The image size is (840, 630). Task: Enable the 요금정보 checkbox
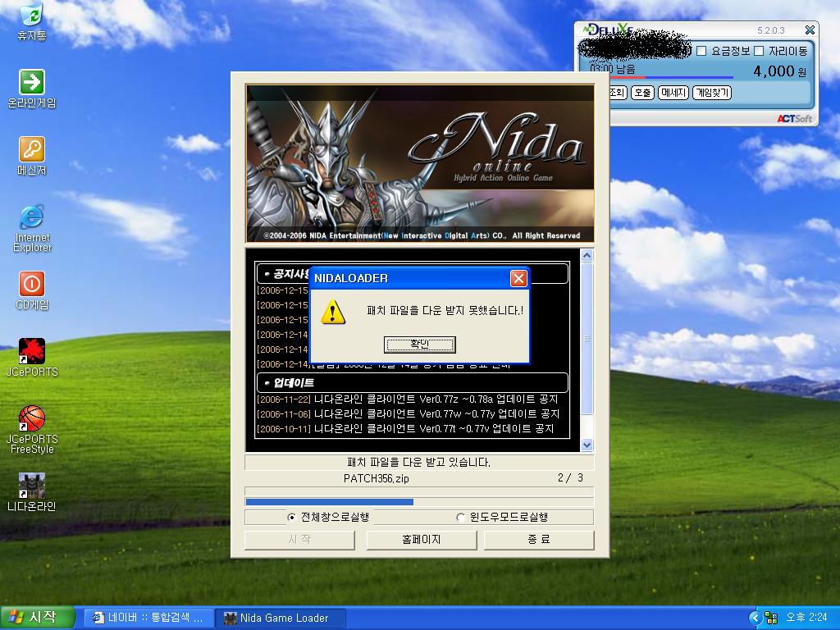[x=701, y=51]
